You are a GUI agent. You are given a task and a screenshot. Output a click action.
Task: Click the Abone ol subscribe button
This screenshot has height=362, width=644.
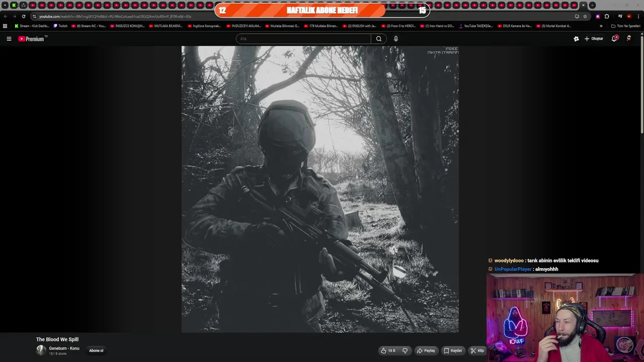click(x=96, y=350)
